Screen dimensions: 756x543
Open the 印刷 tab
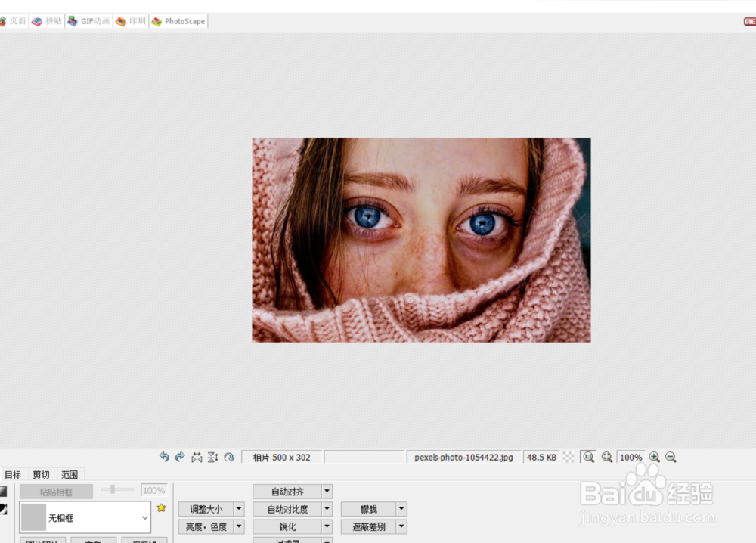(x=131, y=21)
